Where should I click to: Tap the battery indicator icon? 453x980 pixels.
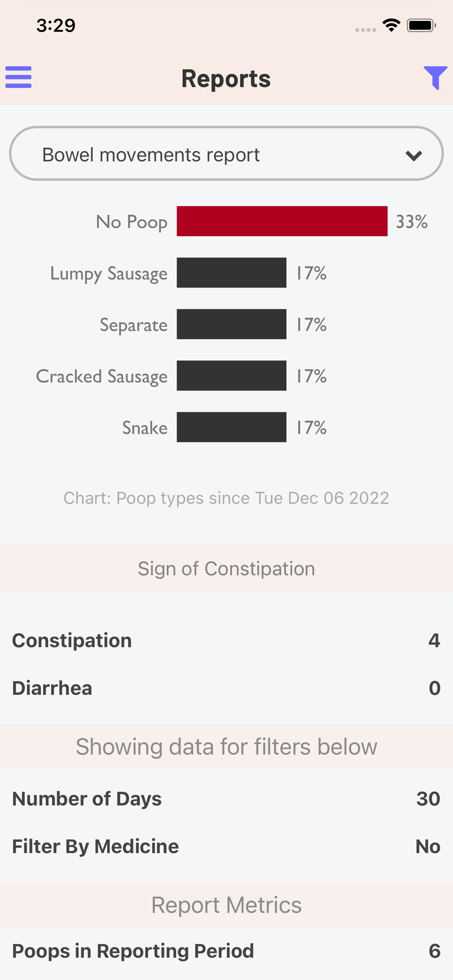click(421, 25)
